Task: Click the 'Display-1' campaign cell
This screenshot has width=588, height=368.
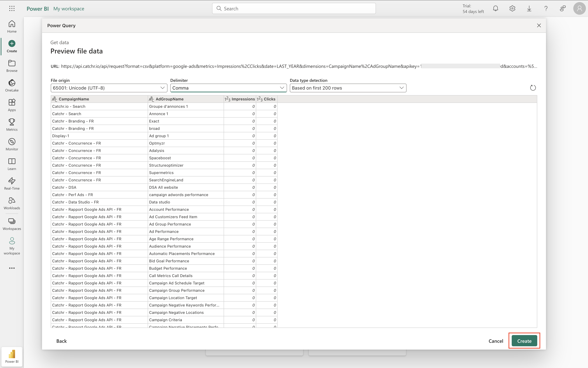Action: [99, 136]
